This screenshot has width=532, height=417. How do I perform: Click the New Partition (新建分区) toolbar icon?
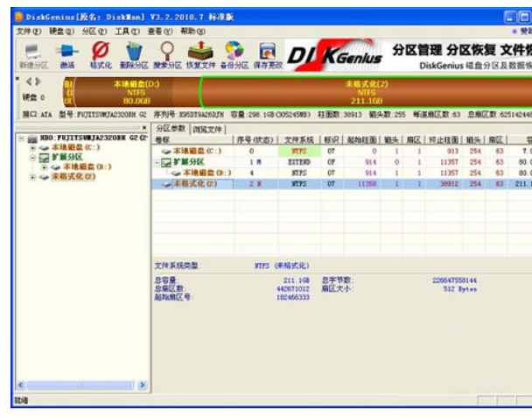[27, 57]
